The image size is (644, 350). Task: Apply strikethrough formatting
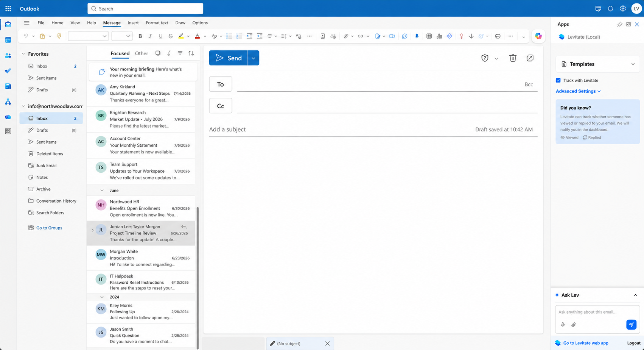coord(171,36)
